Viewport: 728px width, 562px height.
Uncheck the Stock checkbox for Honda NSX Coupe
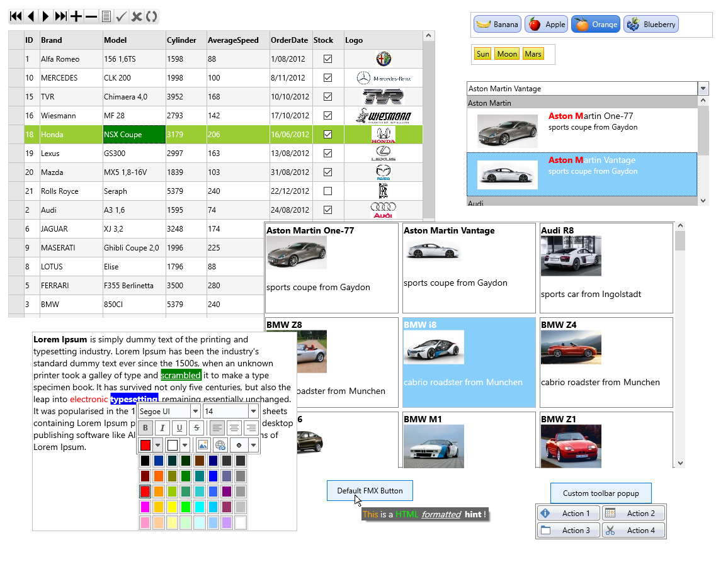[328, 134]
